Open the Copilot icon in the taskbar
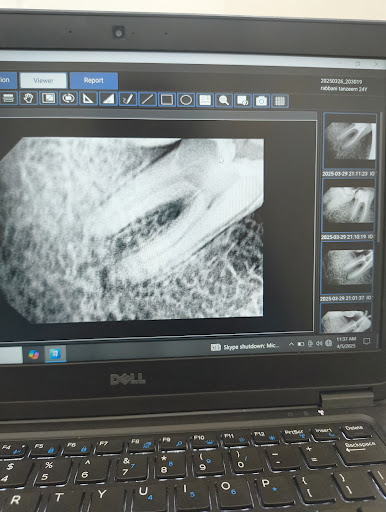This screenshot has width=386, height=512. [x=34, y=354]
